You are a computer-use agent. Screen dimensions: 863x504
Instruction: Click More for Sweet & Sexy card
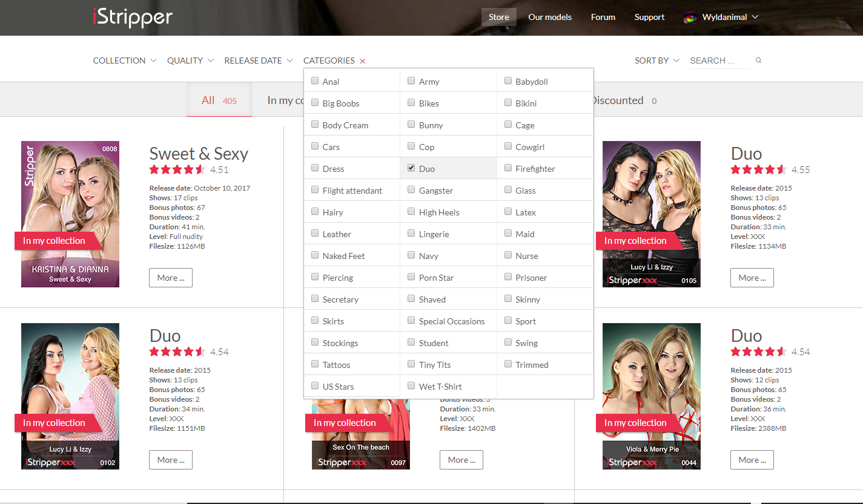171,278
